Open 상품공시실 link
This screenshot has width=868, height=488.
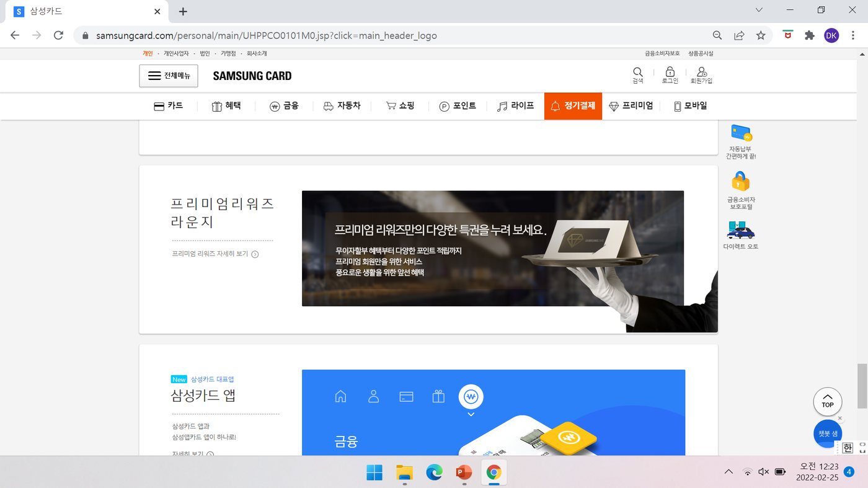click(x=701, y=54)
